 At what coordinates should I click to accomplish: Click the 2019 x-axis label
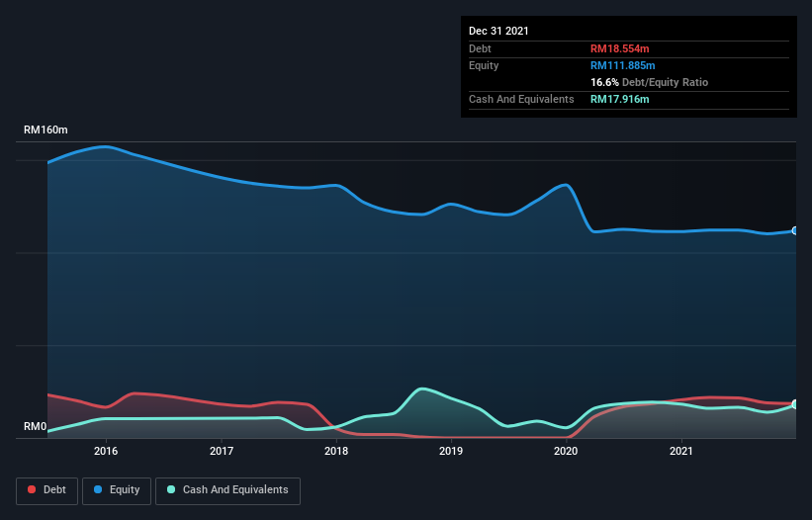coord(451,451)
